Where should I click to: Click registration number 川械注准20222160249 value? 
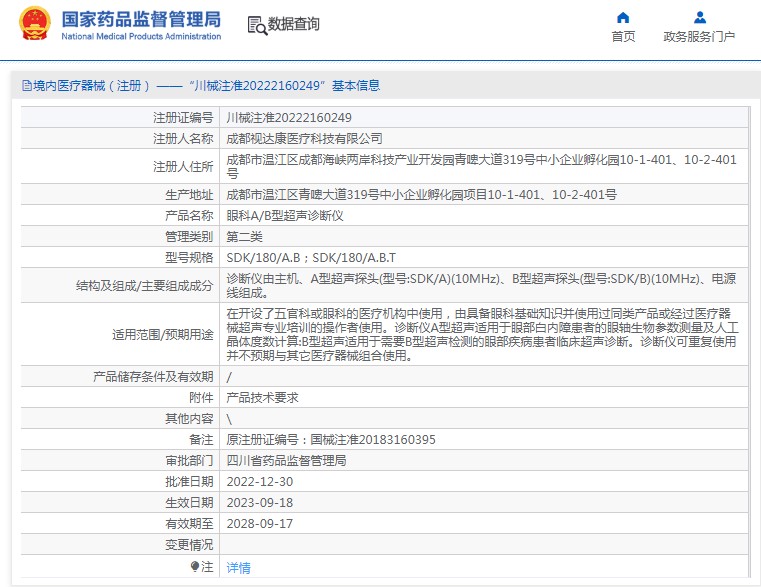tap(289, 117)
